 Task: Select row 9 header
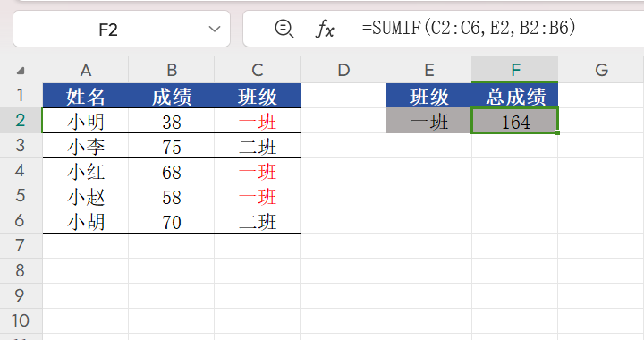pos(21,295)
